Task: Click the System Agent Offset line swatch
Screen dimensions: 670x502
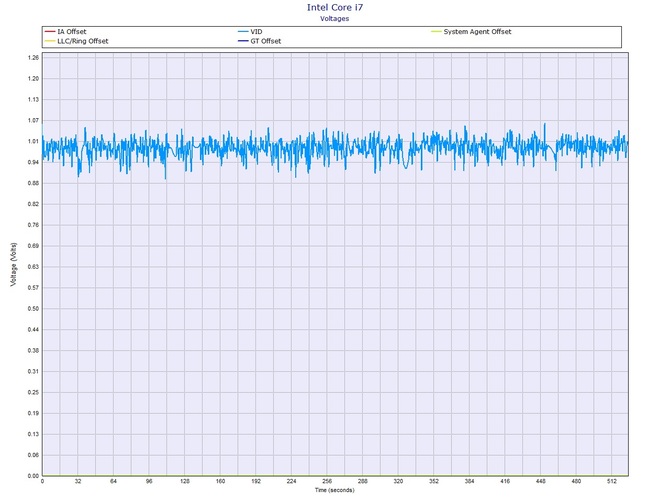Action: (436, 32)
